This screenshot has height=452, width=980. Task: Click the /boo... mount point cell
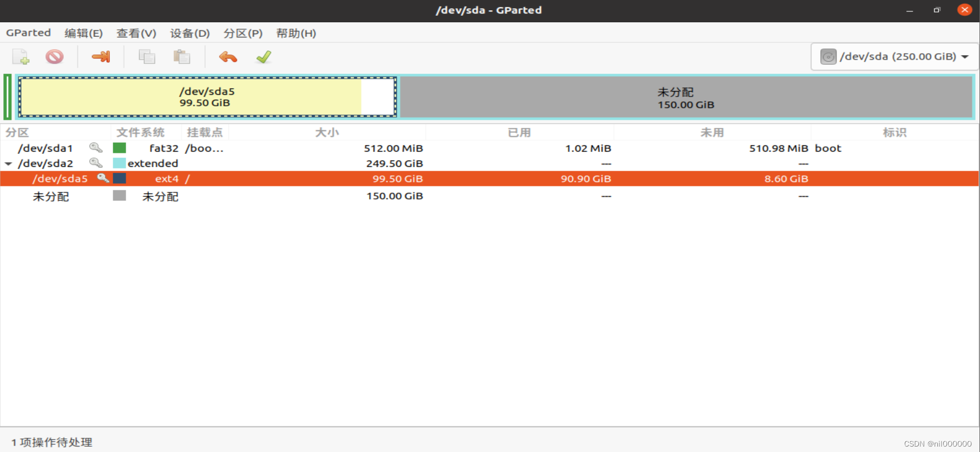click(204, 148)
